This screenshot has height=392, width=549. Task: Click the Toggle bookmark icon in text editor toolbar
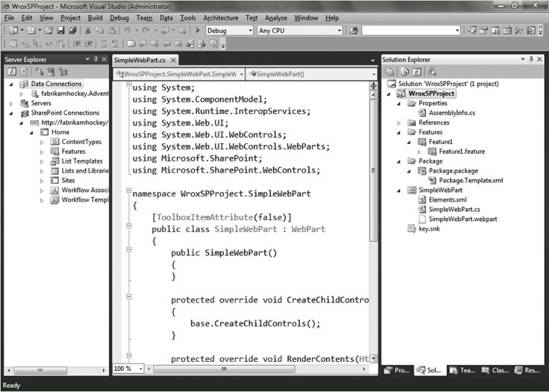click(x=131, y=44)
